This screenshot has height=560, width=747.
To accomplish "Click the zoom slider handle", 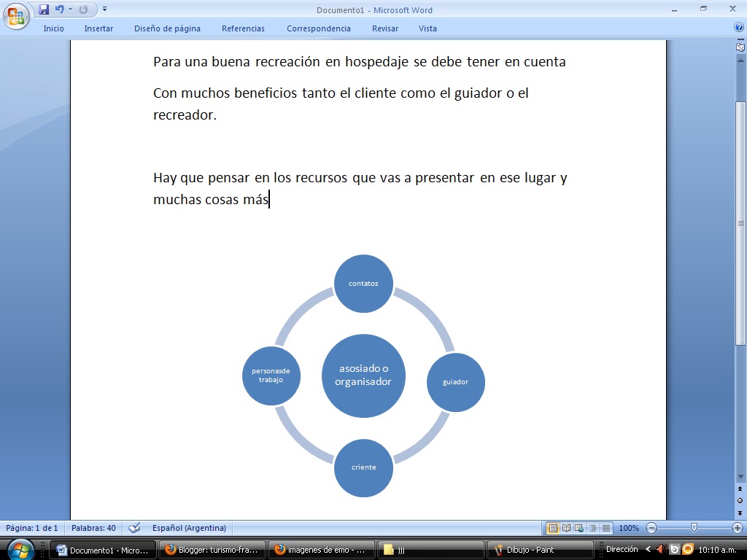I will pos(694,527).
